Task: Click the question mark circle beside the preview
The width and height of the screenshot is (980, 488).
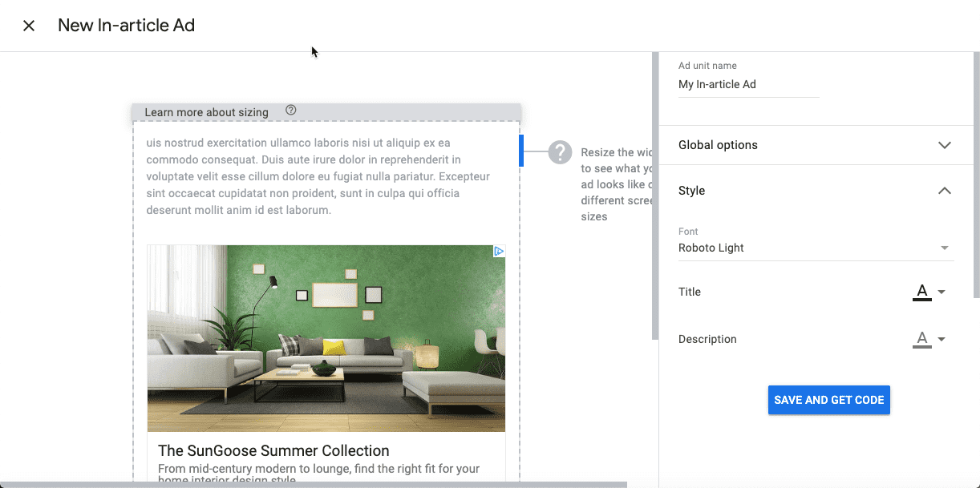Action: [559, 151]
